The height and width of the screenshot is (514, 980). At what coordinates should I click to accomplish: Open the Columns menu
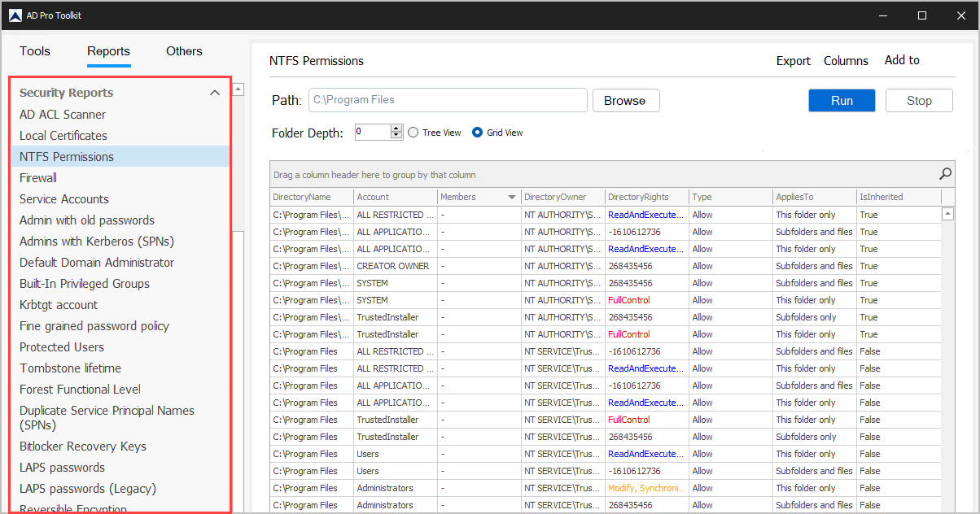(x=846, y=60)
